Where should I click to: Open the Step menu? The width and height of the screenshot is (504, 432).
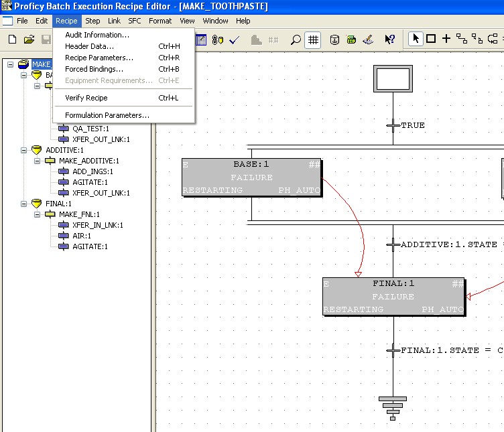tap(92, 21)
